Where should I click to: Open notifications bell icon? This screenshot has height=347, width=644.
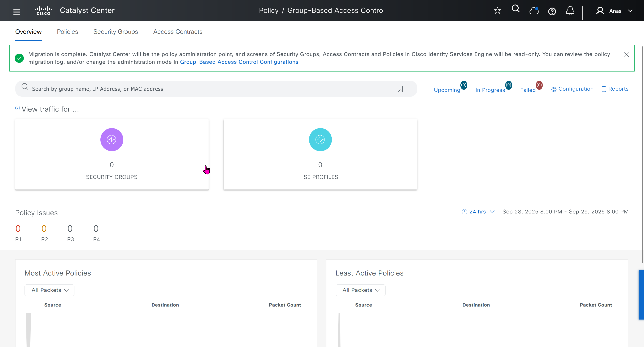pos(570,11)
